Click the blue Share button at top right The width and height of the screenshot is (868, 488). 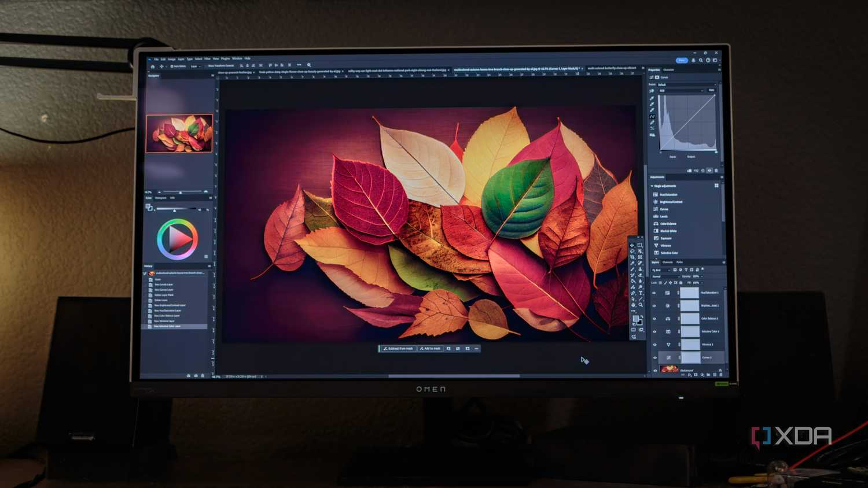682,60
